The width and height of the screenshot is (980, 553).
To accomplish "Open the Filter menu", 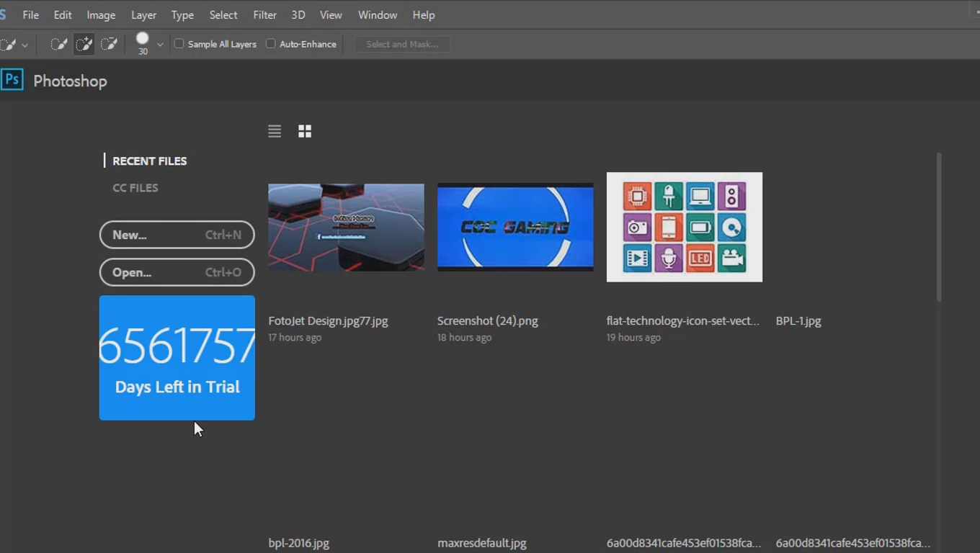I will (264, 14).
